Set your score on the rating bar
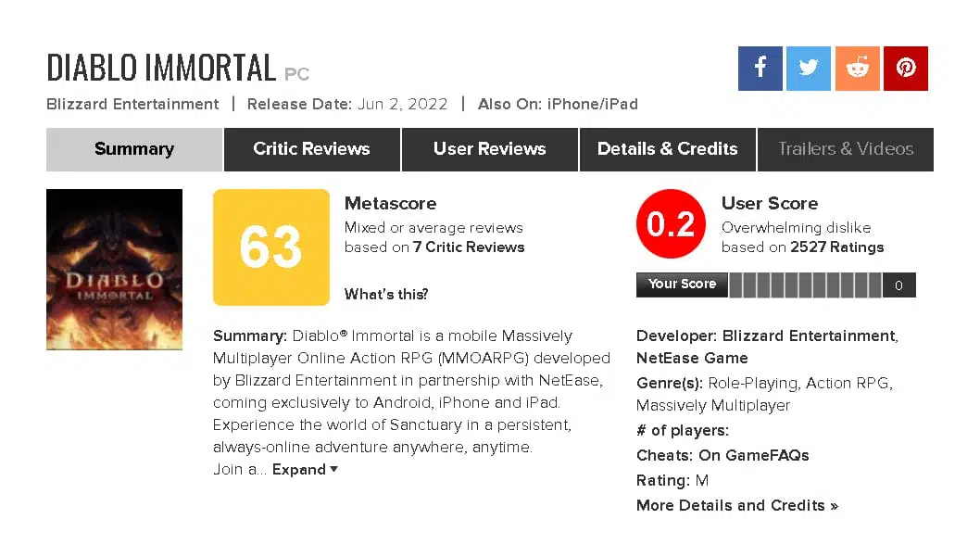This screenshot has width=980, height=557. [x=804, y=285]
